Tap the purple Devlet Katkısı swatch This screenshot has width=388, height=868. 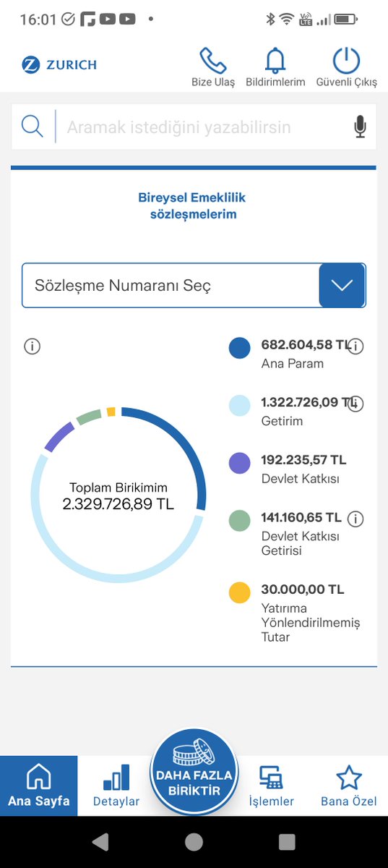pyautogui.click(x=239, y=463)
